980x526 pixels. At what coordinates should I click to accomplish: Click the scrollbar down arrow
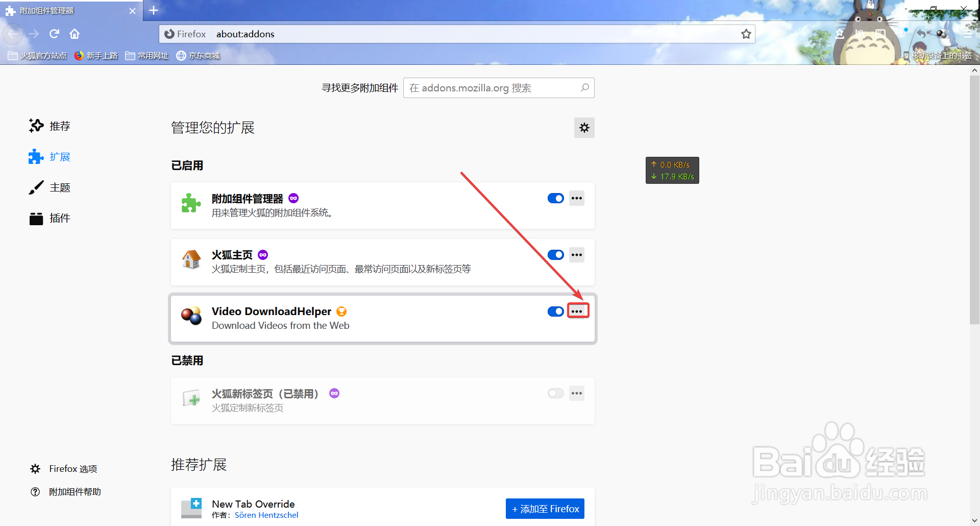[x=975, y=520]
